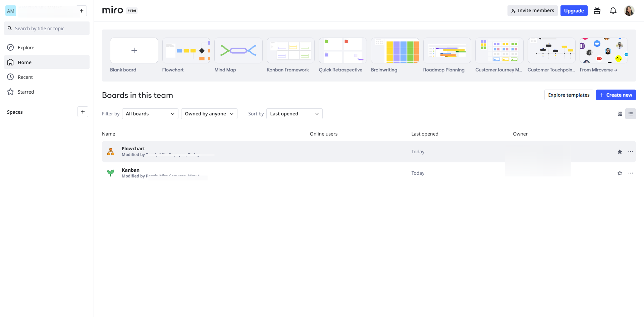Open Home in the sidebar

[47, 62]
